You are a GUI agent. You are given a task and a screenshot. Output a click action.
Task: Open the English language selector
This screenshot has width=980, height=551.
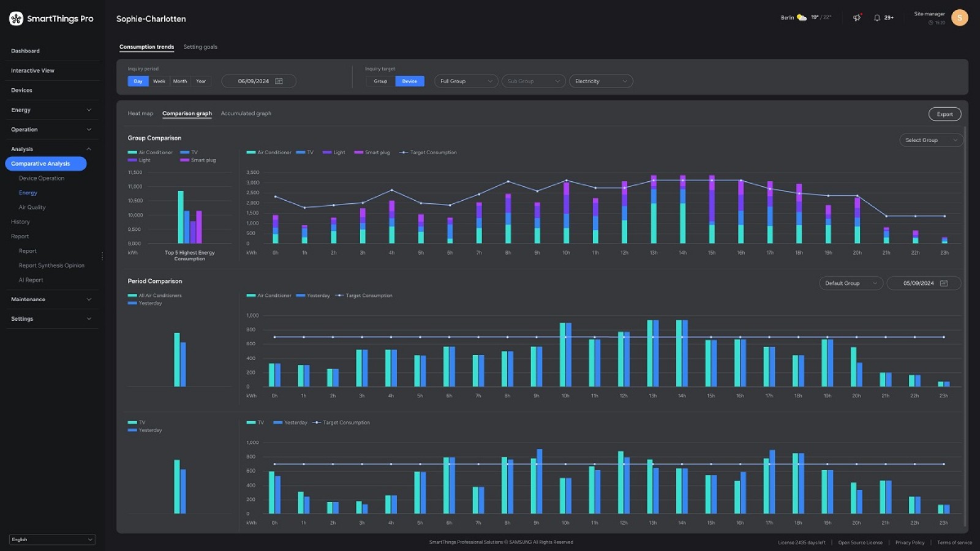(x=52, y=539)
